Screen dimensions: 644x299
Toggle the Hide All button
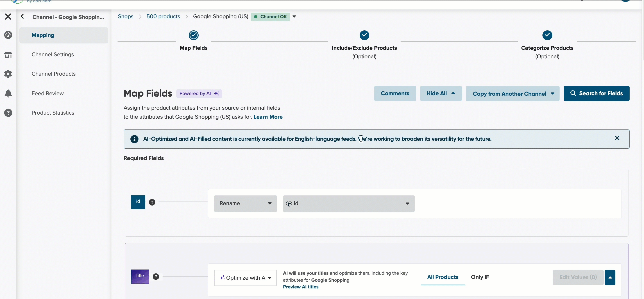click(441, 93)
